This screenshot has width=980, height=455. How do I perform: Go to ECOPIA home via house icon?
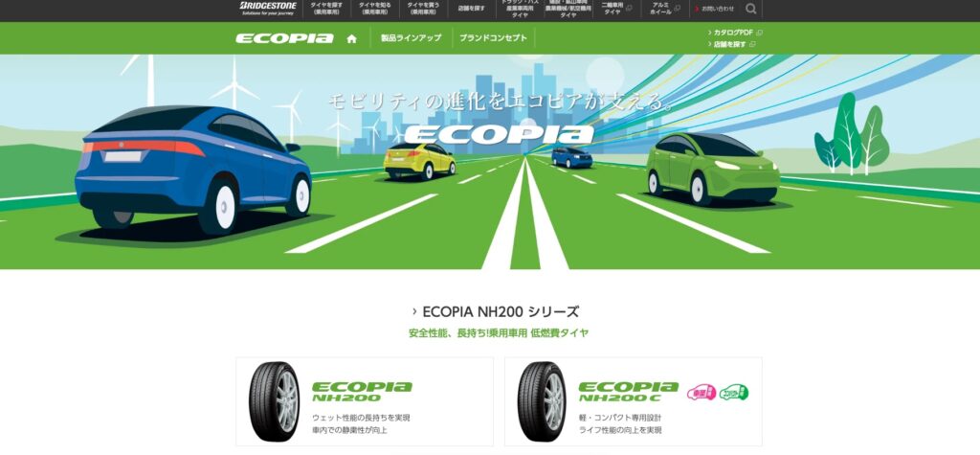352,39
